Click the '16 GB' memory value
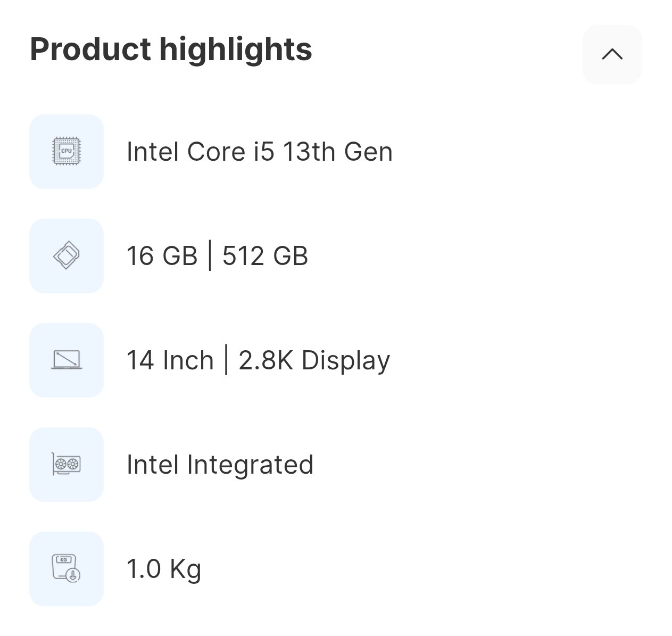This screenshot has height=636, width=672. [x=162, y=256]
